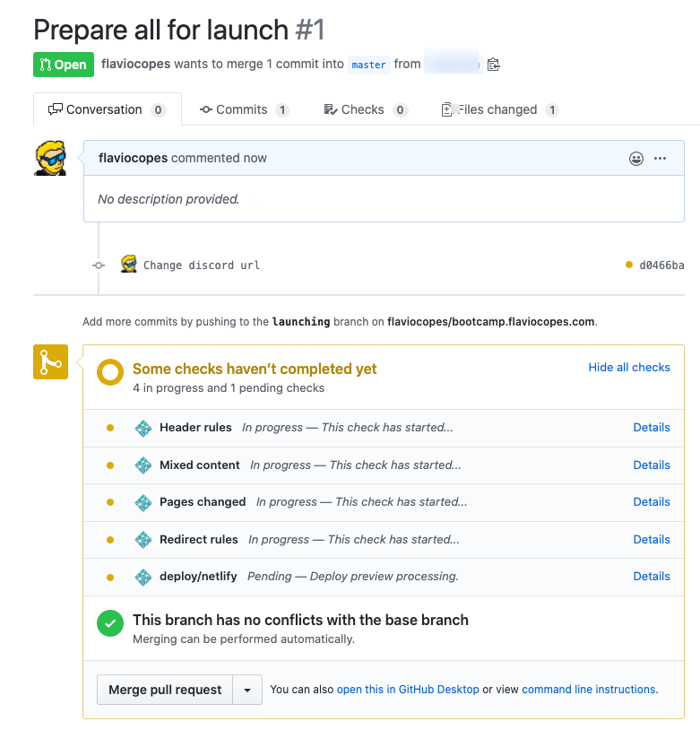Open Details for the Pages changed check
Viewport: 700px width, 730px height.
click(652, 502)
